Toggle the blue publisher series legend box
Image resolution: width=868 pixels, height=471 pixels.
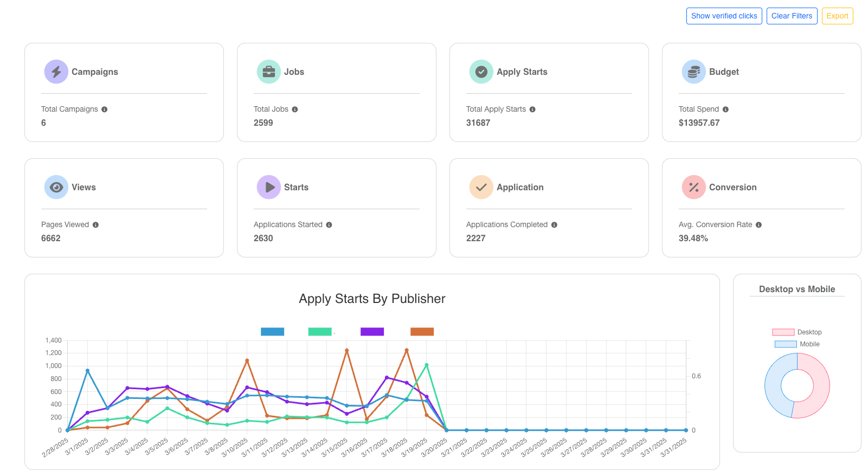272,332
